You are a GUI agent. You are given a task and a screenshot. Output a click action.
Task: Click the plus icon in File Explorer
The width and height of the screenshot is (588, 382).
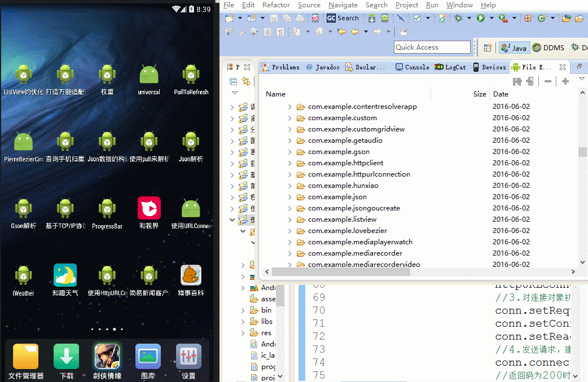[565, 81]
